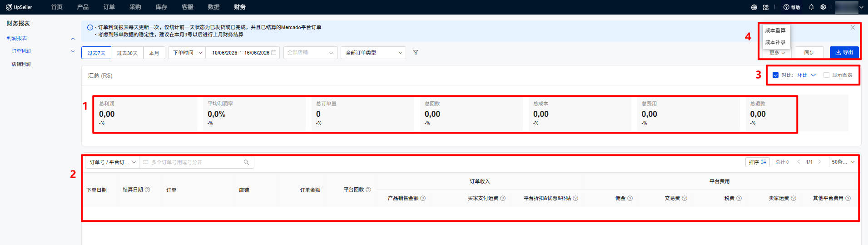
Task: Open the 采购 top menu
Action: [x=135, y=7]
